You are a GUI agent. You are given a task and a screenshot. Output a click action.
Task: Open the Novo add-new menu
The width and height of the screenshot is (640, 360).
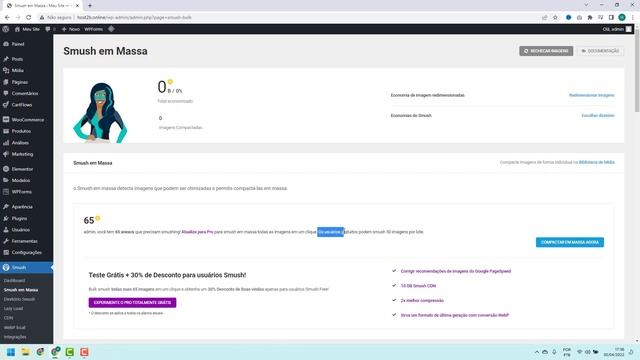pyautogui.click(x=71, y=29)
